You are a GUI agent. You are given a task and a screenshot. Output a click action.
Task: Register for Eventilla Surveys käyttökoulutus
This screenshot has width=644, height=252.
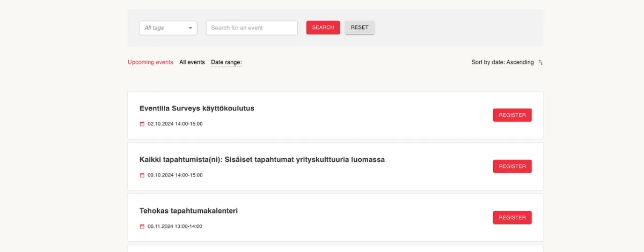tap(513, 115)
